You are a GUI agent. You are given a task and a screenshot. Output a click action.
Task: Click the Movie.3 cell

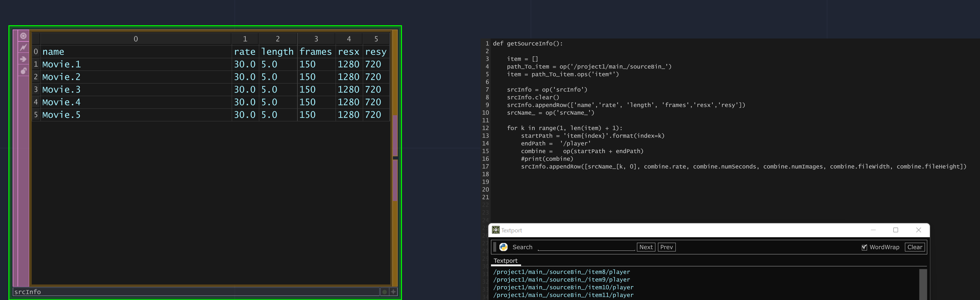click(x=136, y=89)
